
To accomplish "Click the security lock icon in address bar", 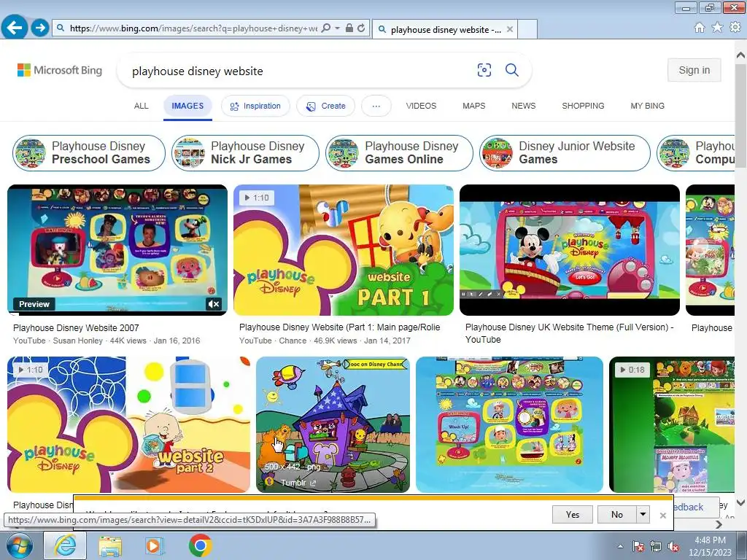I will pos(349,28).
